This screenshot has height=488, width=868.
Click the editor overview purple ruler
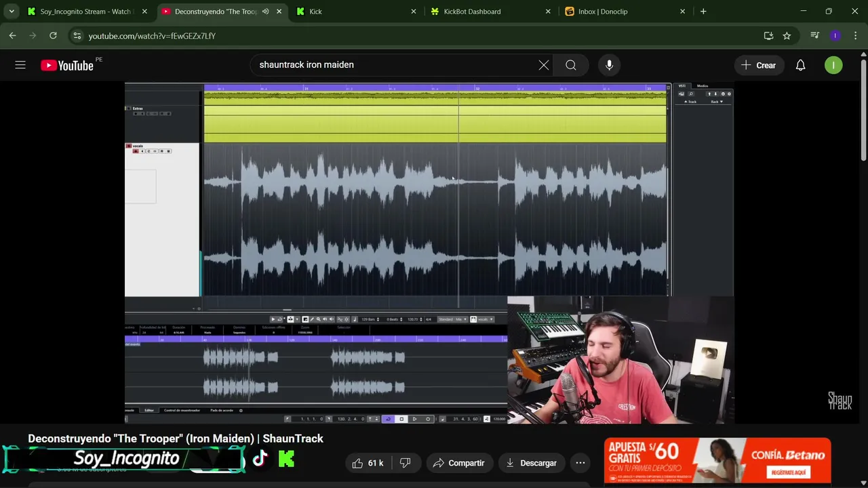(316, 339)
